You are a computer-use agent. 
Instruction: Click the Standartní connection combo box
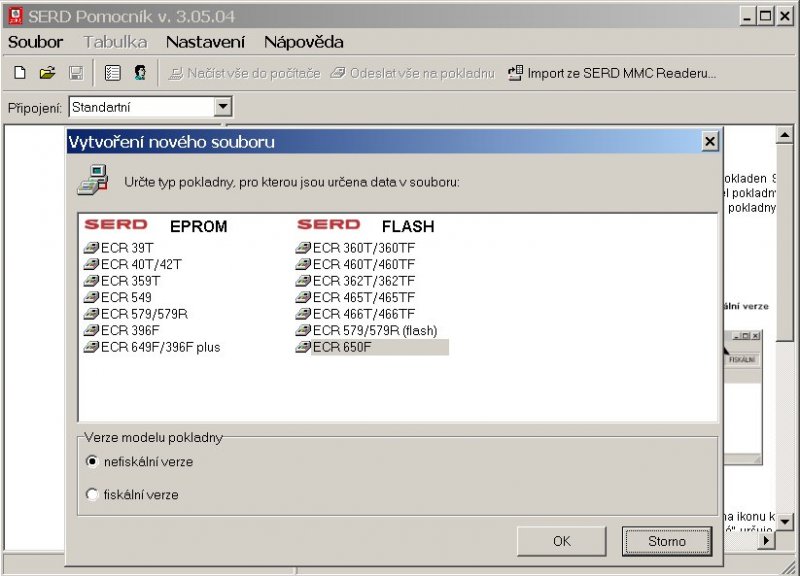pos(140,107)
